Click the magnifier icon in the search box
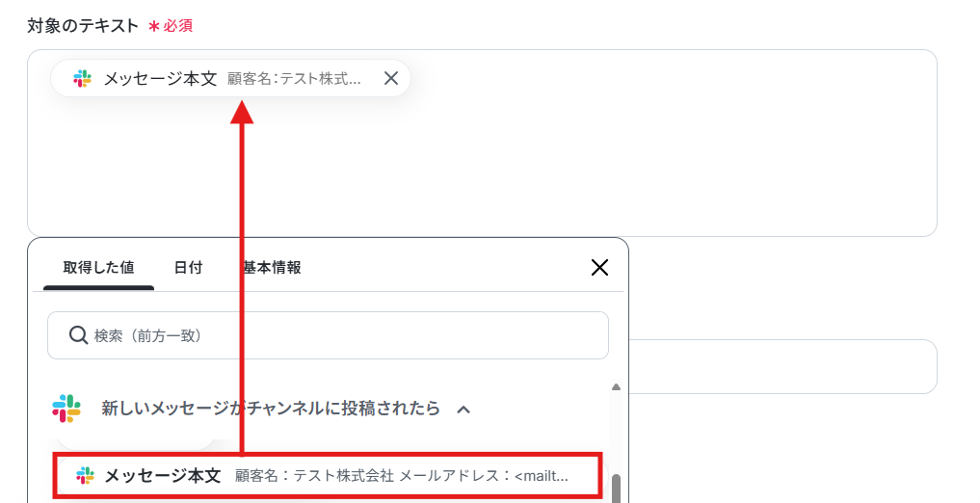This screenshot has height=503, width=980. (78, 335)
